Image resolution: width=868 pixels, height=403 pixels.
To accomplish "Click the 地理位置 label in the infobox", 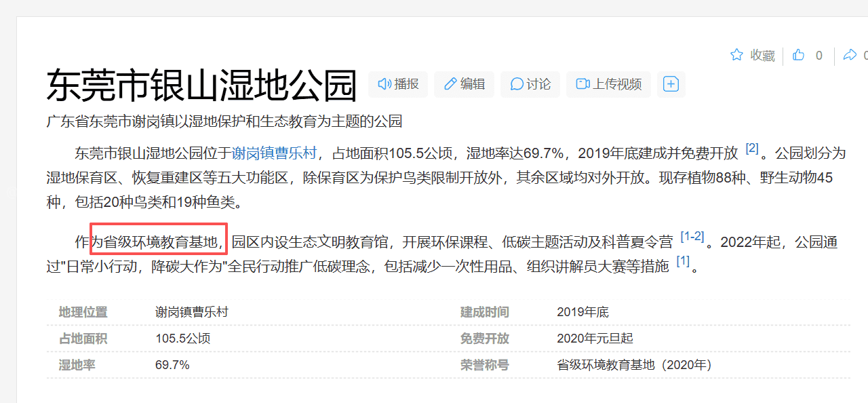I will point(83,312).
